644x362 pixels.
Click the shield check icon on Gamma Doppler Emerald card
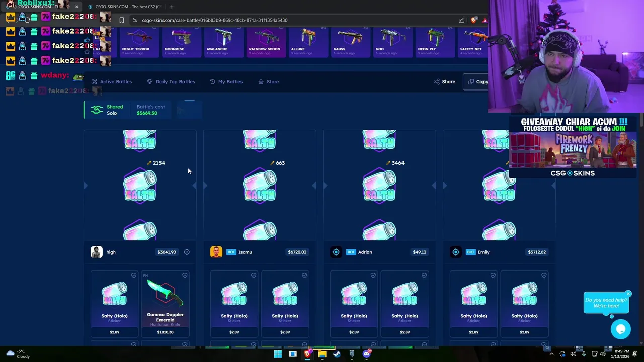point(185,275)
